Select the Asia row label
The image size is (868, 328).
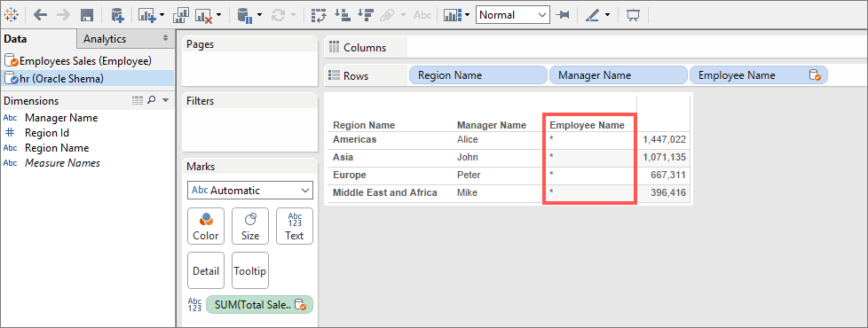343,157
